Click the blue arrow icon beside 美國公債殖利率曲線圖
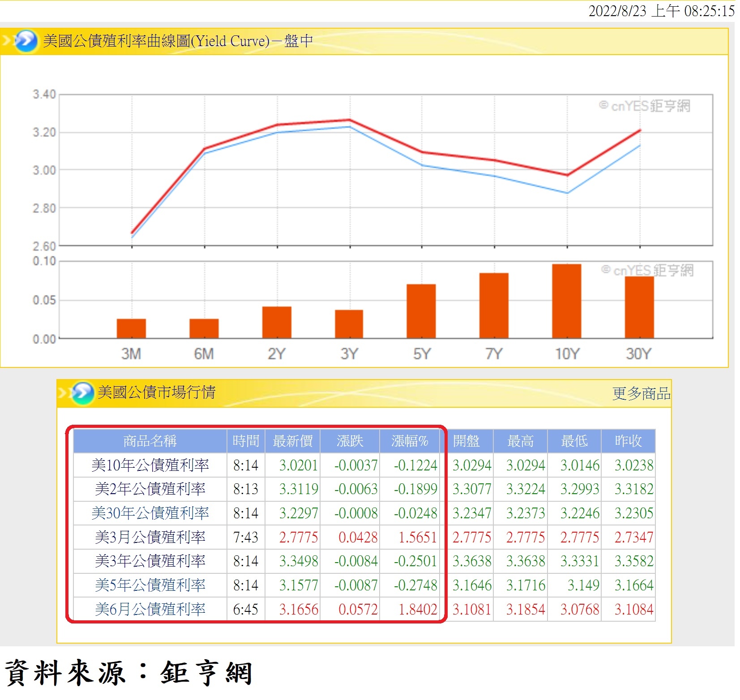The image size is (740, 700). (x=26, y=41)
